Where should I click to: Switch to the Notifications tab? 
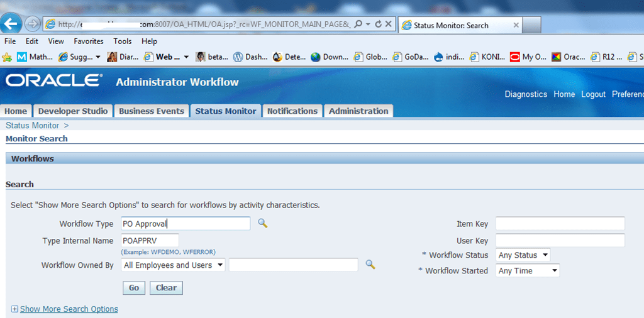pos(292,111)
